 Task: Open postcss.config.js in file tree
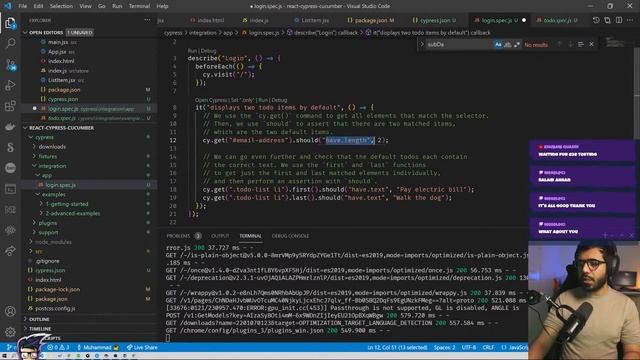[55, 308]
